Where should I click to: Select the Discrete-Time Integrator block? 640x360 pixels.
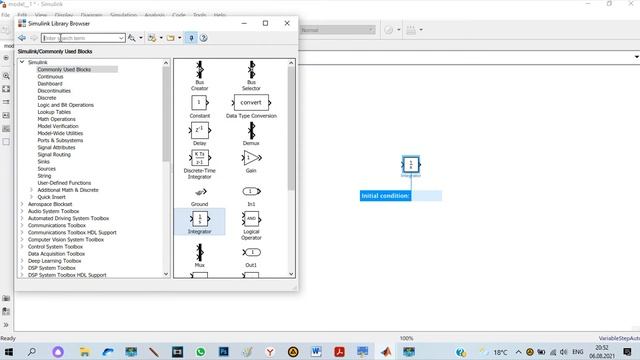pos(199,164)
